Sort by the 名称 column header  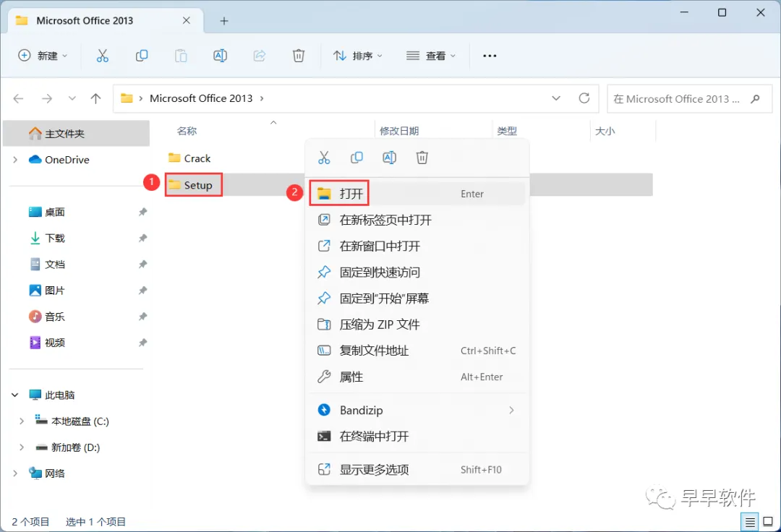(187, 131)
